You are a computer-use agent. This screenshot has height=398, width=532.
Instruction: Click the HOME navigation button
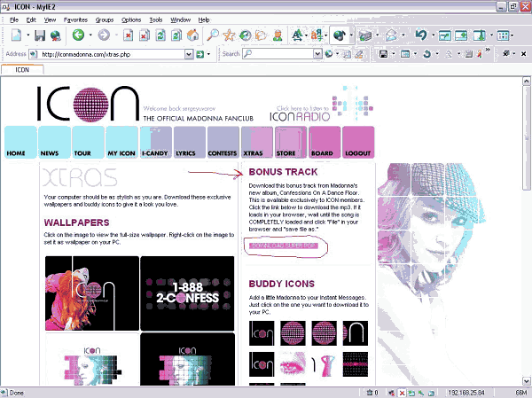pyautogui.click(x=20, y=142)
